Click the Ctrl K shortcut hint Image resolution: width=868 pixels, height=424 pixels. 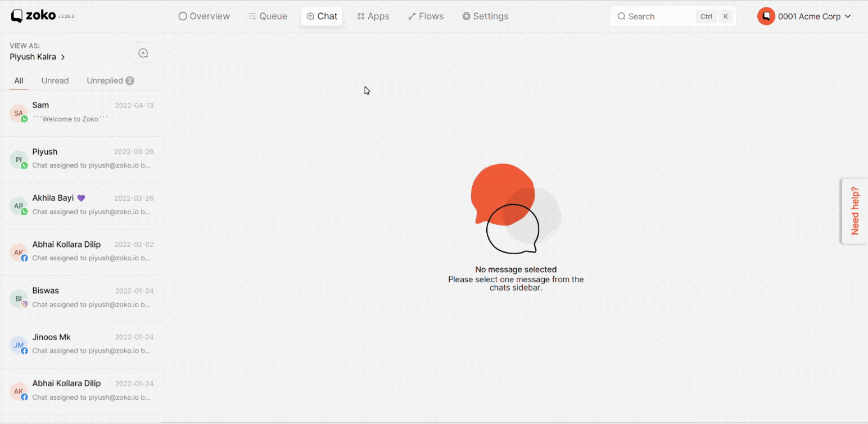714,16
